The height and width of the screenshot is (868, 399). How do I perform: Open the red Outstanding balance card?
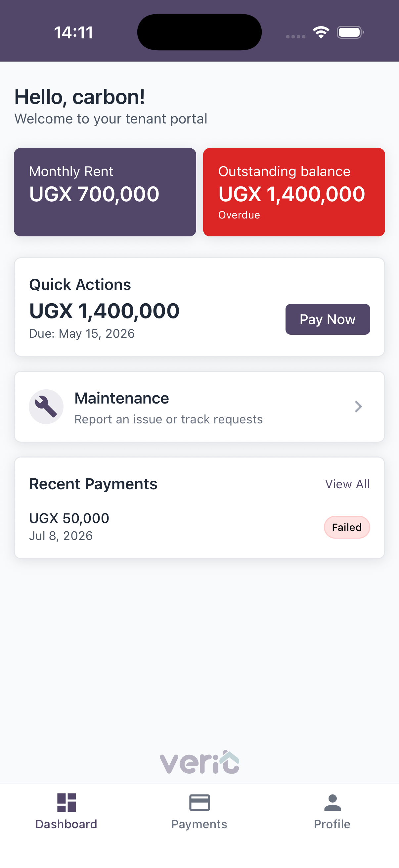tap(294, 192)
